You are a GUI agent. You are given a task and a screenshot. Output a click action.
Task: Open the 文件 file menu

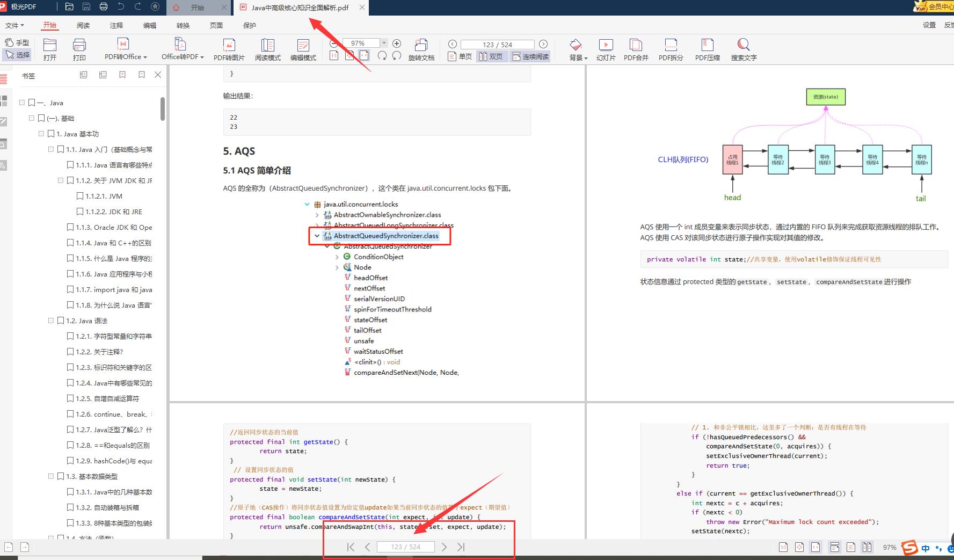click(x=14, y=25)
